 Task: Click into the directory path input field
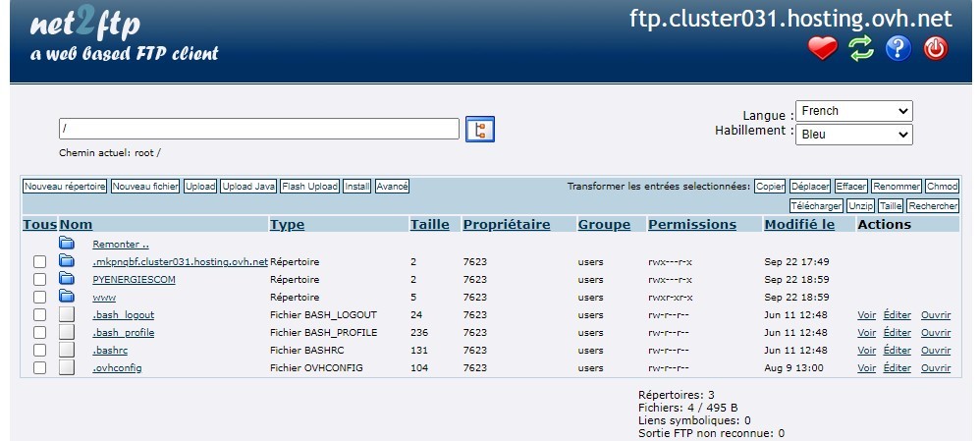tap(259, 130)
